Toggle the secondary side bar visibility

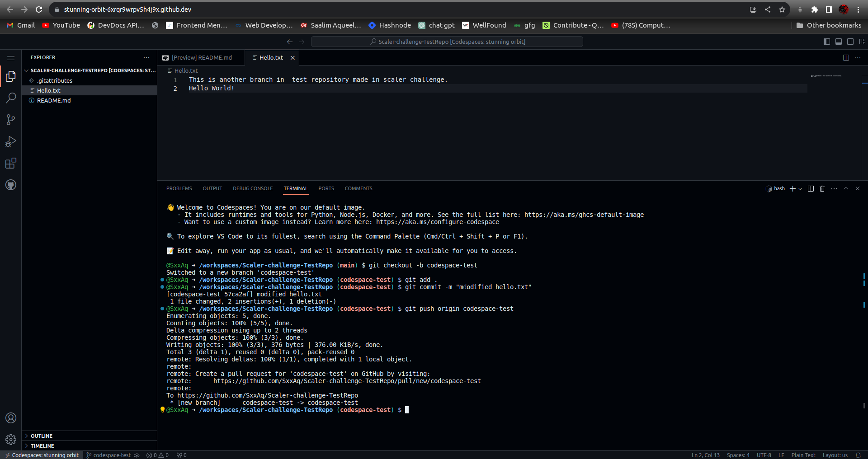click(x=850, y=42)
